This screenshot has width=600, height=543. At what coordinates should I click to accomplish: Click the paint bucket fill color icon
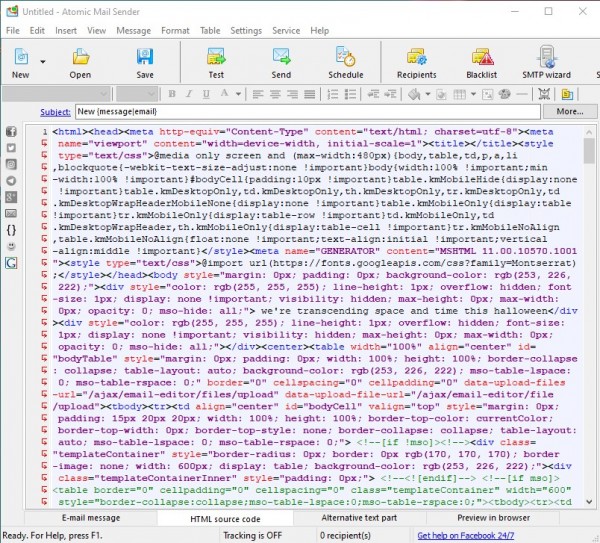(x=414, y=94)
